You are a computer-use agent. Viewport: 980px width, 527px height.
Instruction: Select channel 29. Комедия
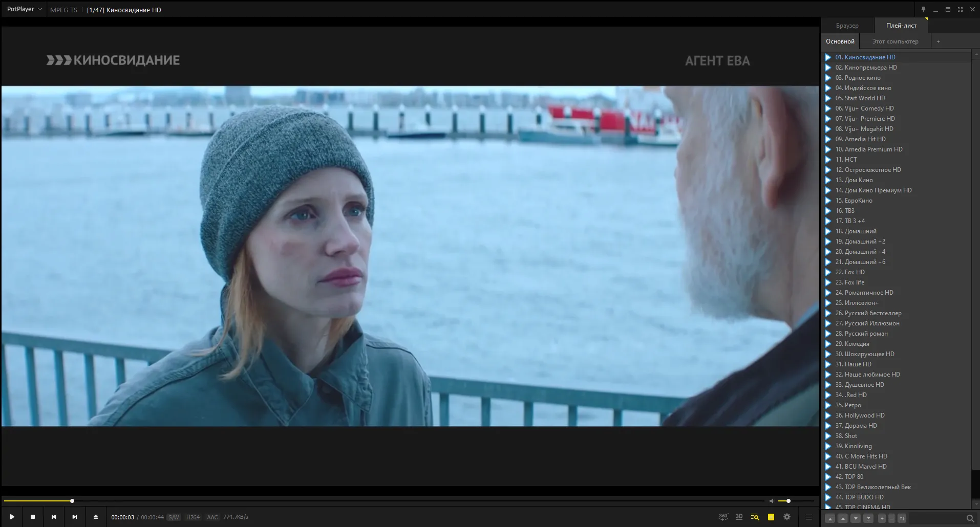[x=897, y=344]
